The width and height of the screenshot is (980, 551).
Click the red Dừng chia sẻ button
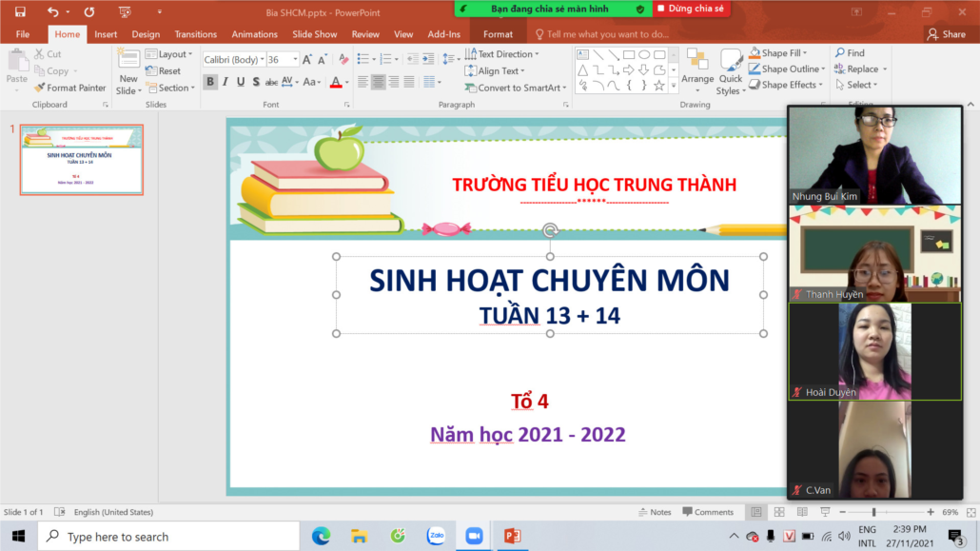[691, 9]
